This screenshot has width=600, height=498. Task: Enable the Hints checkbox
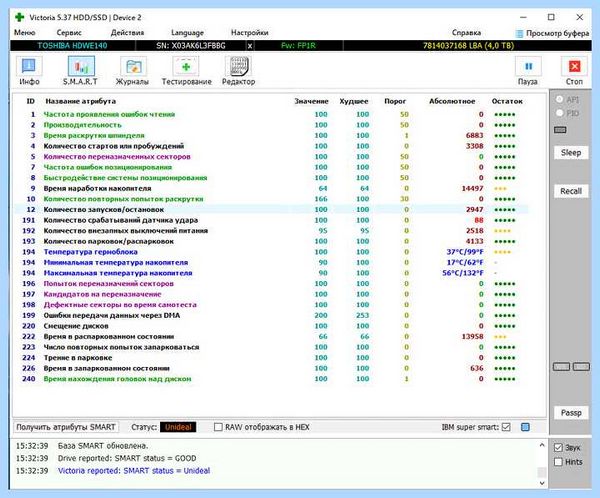click(558, 462)
